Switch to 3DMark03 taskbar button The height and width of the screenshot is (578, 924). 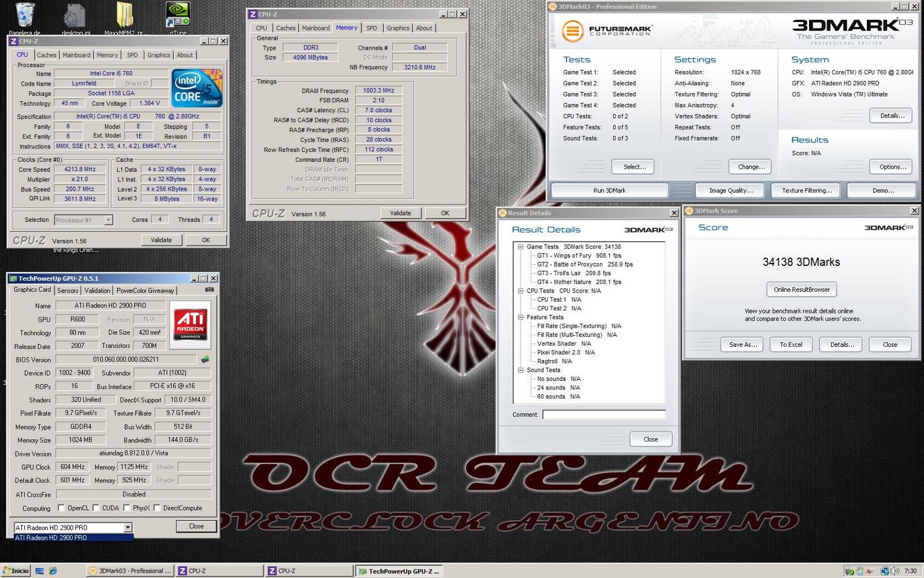tap(130, 570)
